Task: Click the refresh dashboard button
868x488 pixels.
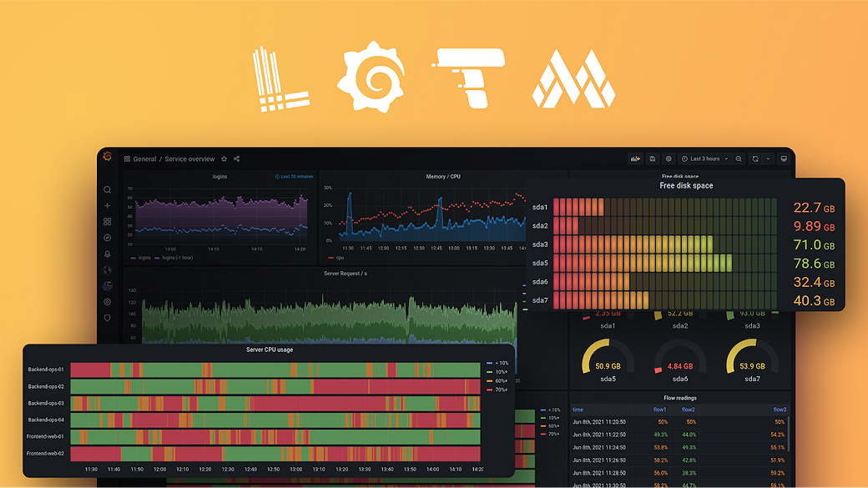Action: pyautogui.click(x=754, y=158)
